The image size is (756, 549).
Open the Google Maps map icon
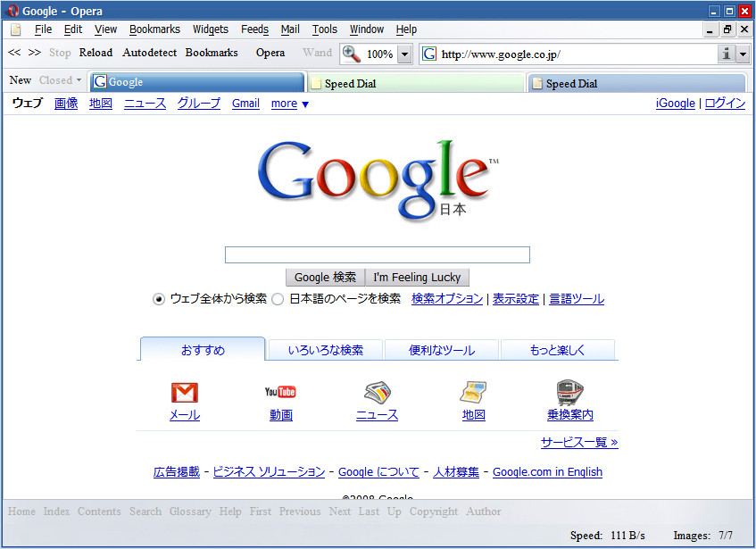473,392
